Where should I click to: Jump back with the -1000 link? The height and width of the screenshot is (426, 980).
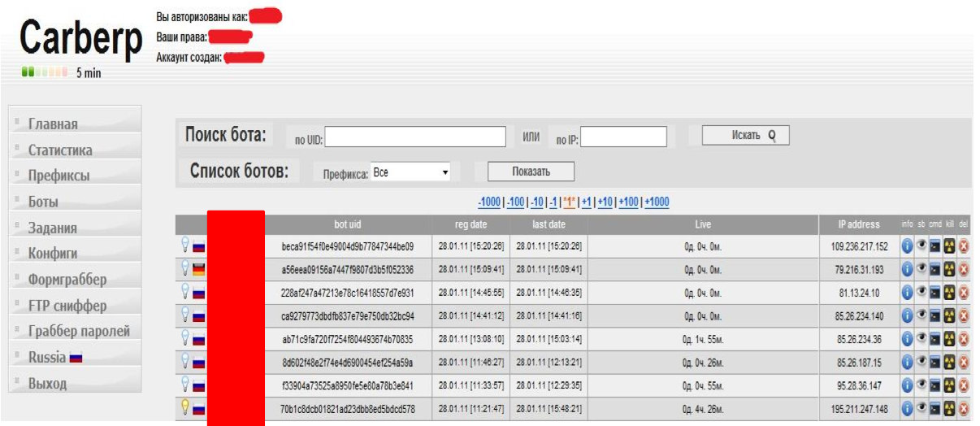[x=490, y=202]
